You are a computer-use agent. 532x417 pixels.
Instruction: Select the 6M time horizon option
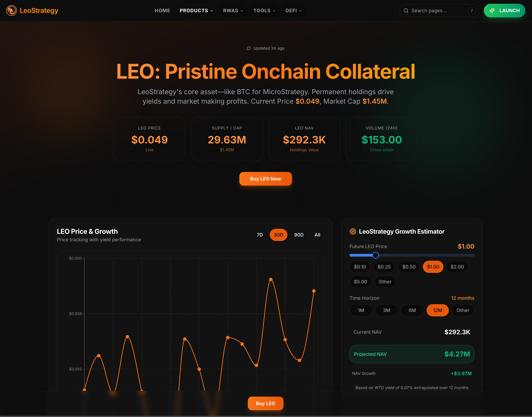point(412,310)
